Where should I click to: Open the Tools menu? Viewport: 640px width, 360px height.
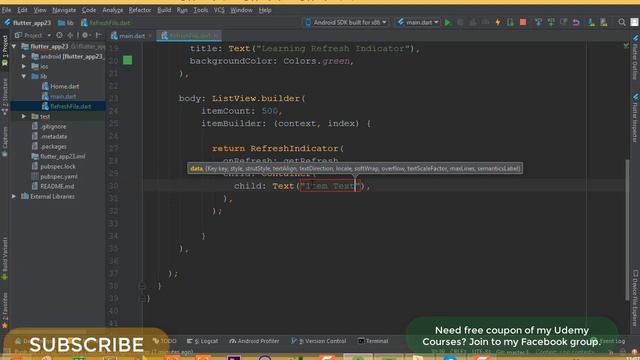[200, 10]
